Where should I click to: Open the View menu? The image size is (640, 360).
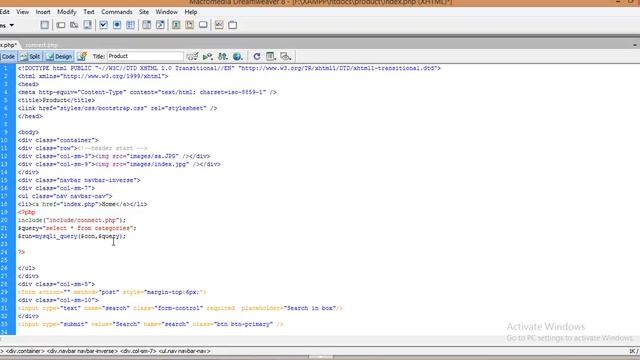tap(22, 12)
